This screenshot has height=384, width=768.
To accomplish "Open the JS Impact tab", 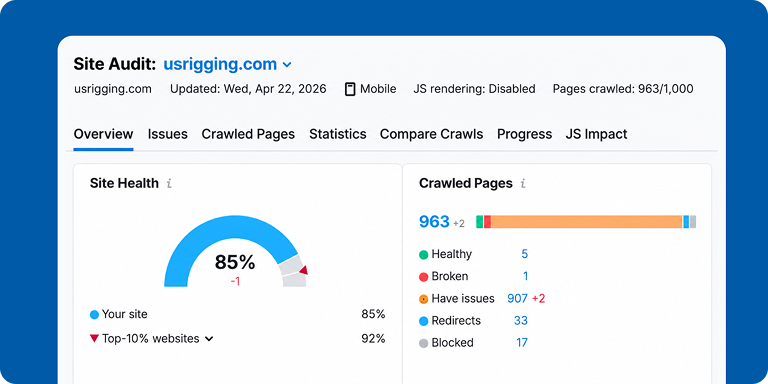I will tap(596, 134).
